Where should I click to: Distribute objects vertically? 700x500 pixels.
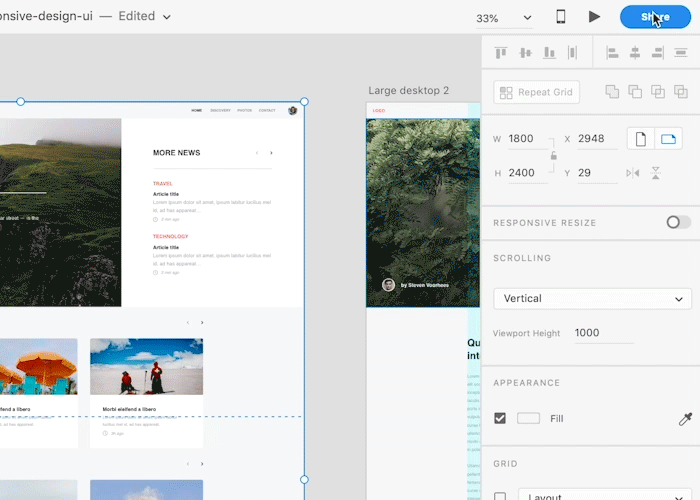572,53
